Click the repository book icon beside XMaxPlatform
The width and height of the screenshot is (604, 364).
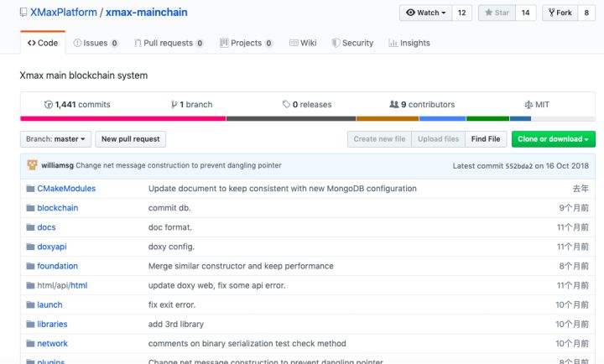pos(23,13)
